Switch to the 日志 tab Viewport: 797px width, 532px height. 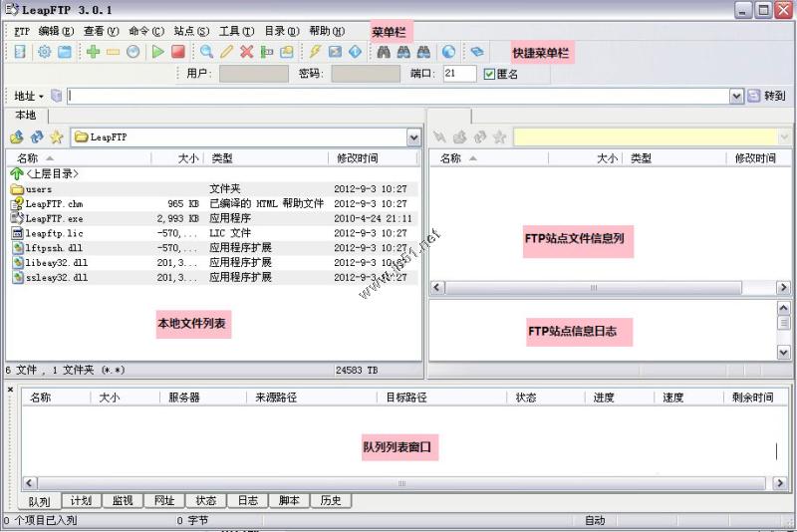pos(247,500)
